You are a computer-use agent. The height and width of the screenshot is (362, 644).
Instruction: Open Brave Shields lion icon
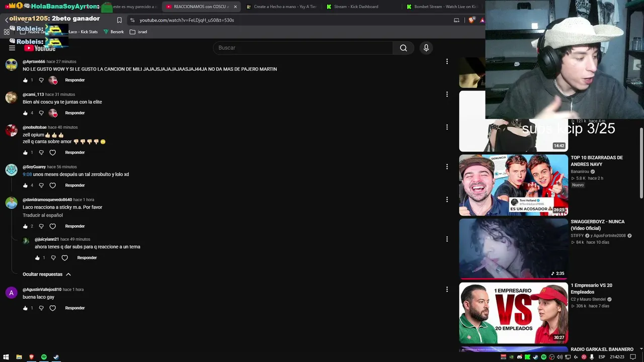coord(471,20)
